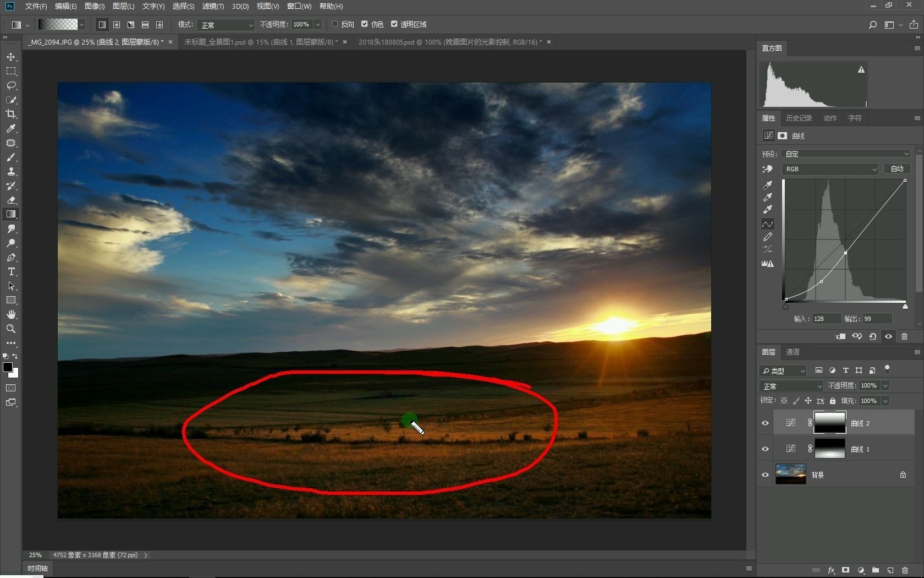Click the histogram cached data warning icon
This screenshot has width=924, height=578.
(861, 69)
